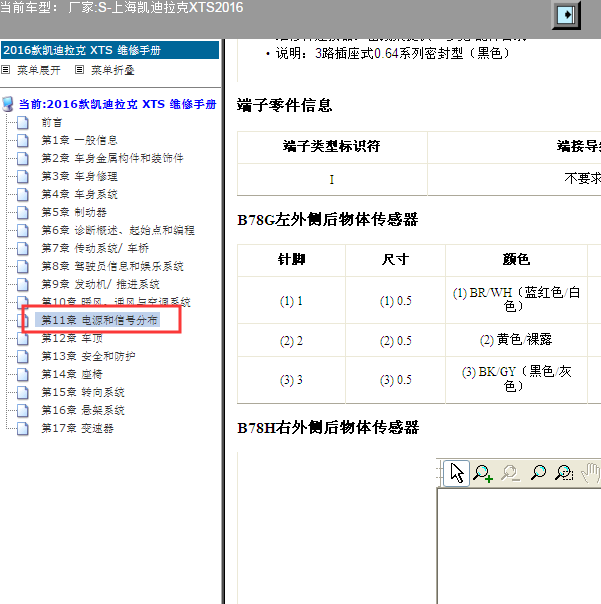Open 第5章 制动器
Viewport: 601px width, 604px height.
coord(74,212)
